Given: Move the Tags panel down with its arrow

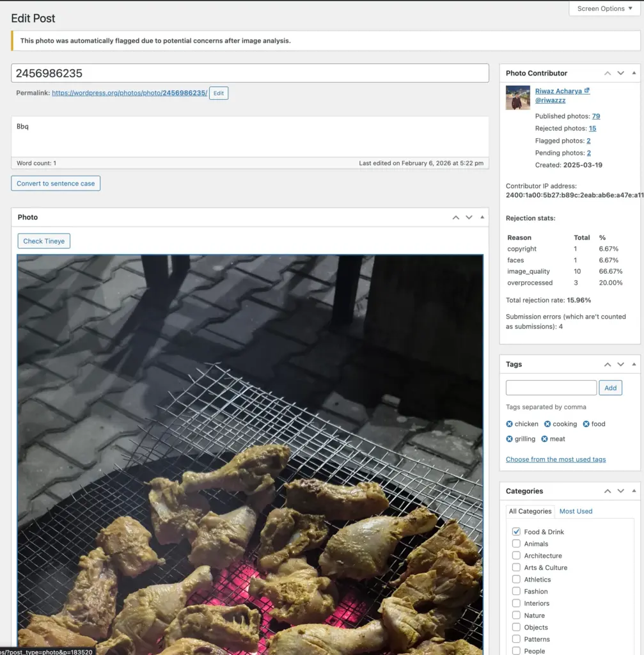Looking at the screenshot, I should 620,364.
